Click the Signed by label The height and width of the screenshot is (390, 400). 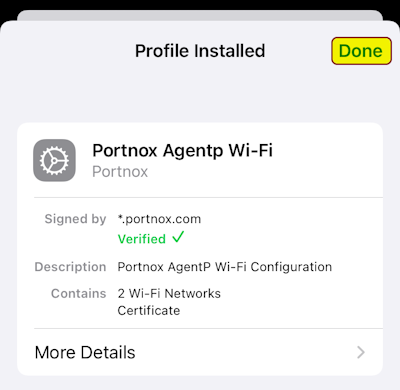[x=75, y=219]
